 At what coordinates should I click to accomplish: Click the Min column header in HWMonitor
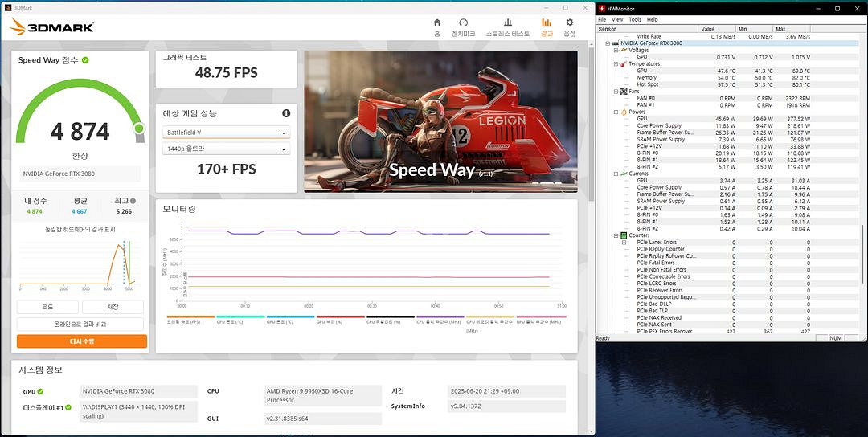click(x=754, y=29)
